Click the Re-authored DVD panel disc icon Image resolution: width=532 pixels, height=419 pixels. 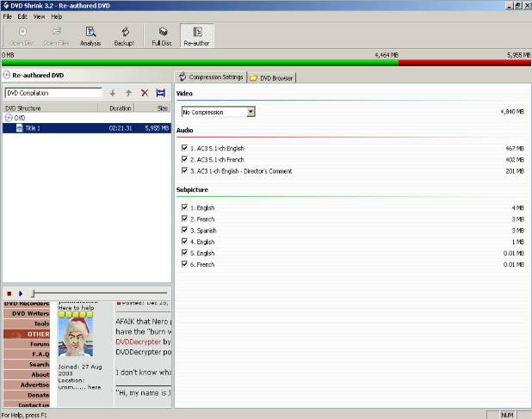(x=6, y=75)
